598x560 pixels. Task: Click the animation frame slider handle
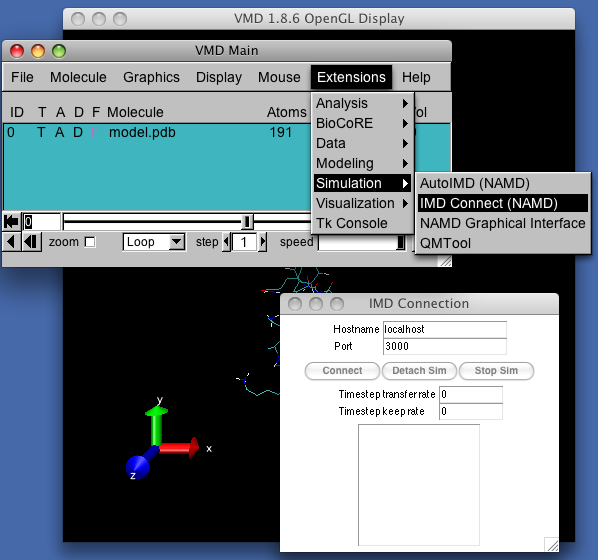tap(247, 221)
